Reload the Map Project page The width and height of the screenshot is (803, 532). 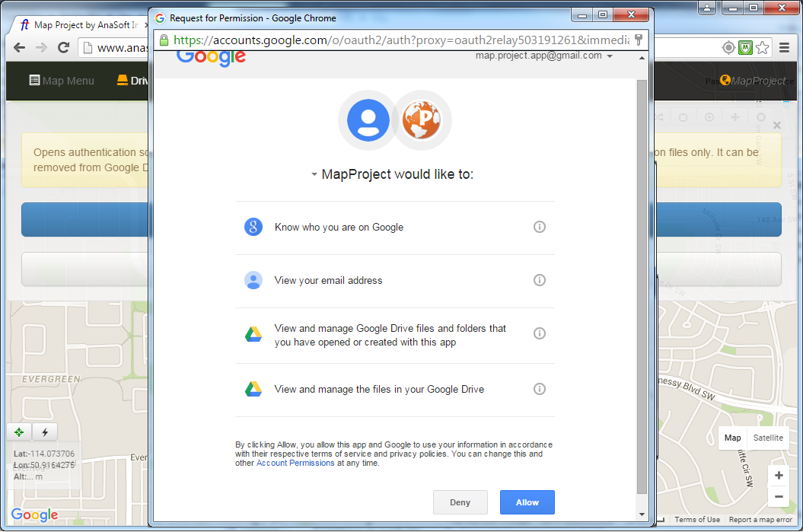pyautogui.click(x=63, y=48)
